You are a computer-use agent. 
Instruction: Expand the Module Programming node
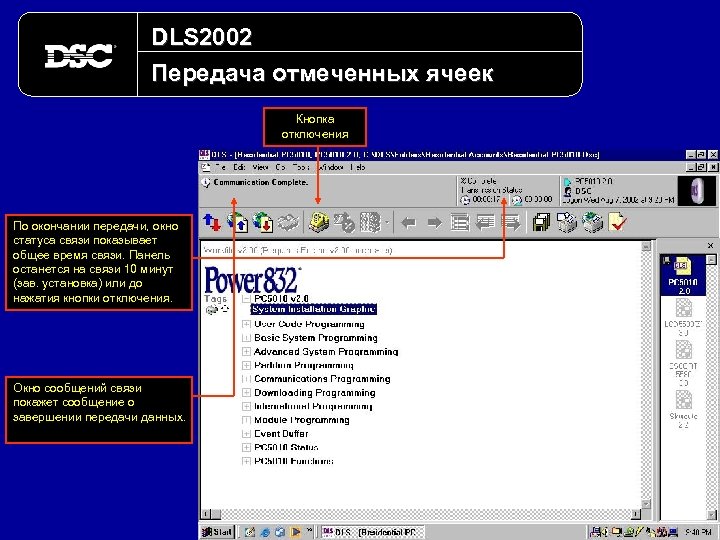(246, 420)
